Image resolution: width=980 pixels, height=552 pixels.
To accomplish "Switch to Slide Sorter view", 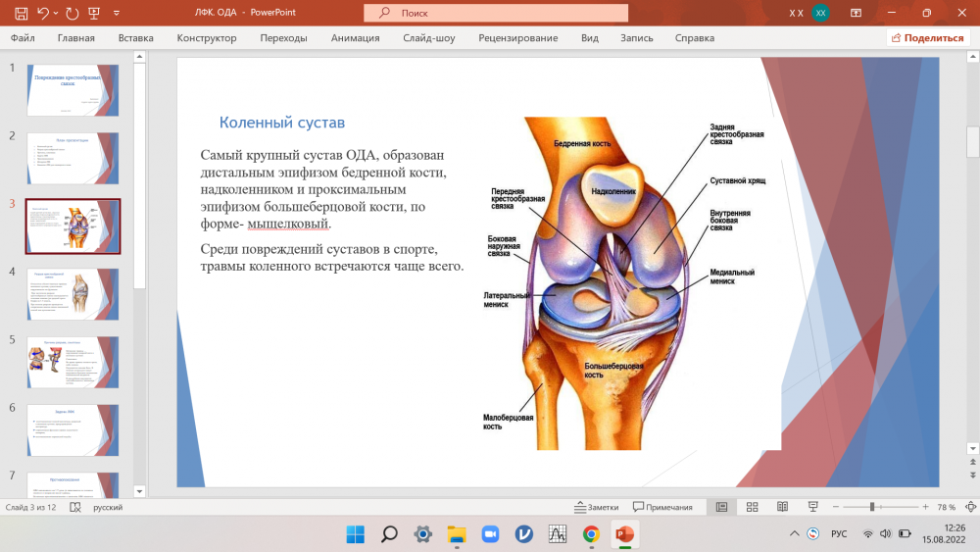I will [x=752, y=507].
